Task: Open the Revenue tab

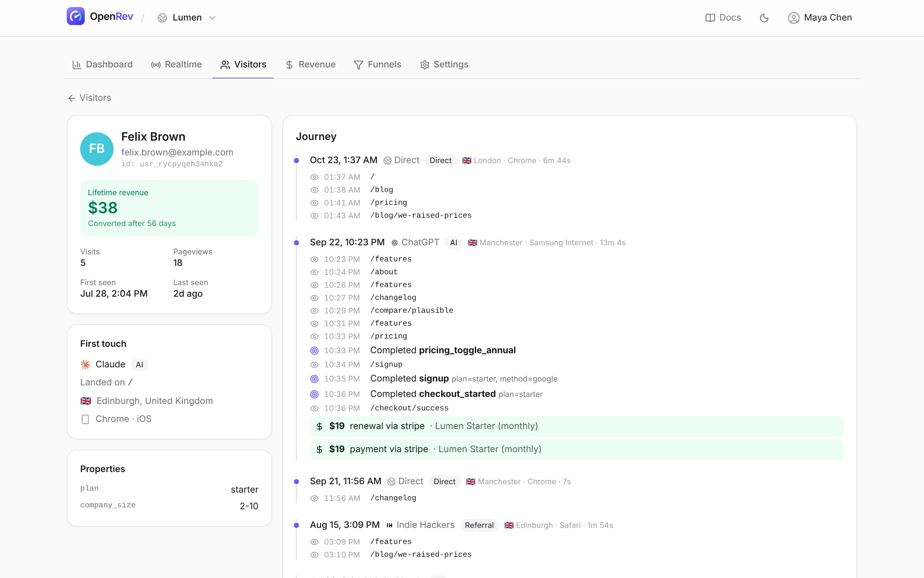Action: tap(311, 64)
